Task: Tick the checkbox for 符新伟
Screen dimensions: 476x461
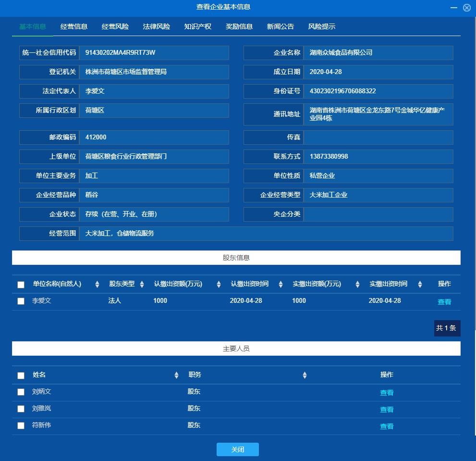Action: click(x=21, y=426)
